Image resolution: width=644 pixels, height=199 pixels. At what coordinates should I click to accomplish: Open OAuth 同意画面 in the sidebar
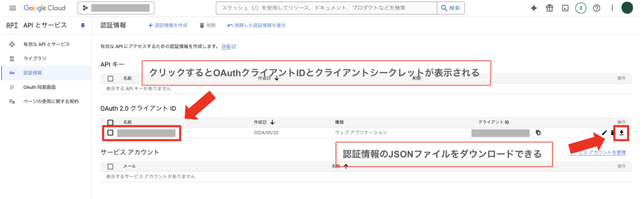coord(40,87)
